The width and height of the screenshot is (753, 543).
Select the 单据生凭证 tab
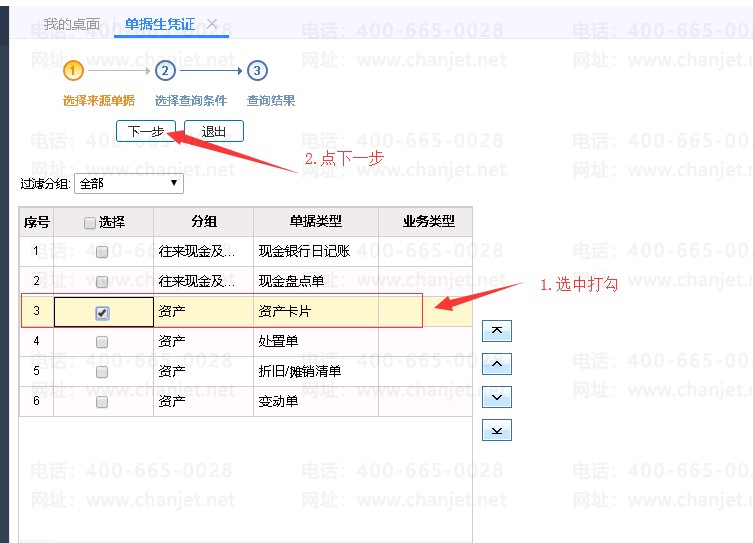click(160, 24)
